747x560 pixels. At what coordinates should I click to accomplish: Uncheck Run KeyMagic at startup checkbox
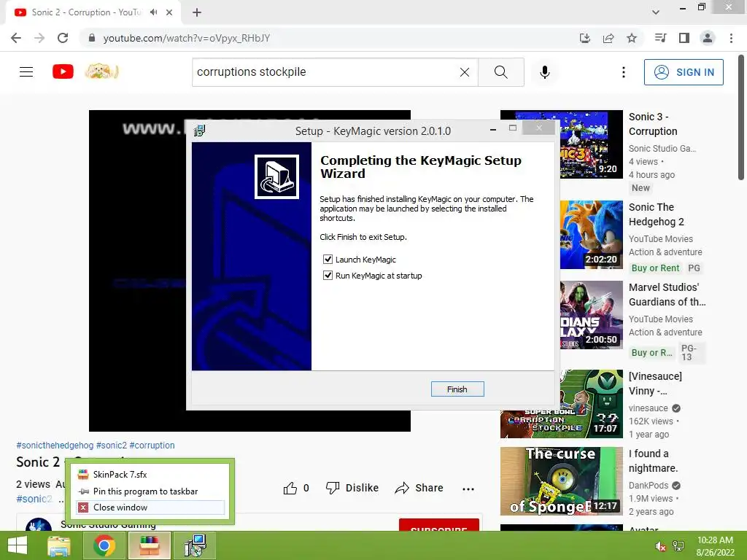click(328, 276)
